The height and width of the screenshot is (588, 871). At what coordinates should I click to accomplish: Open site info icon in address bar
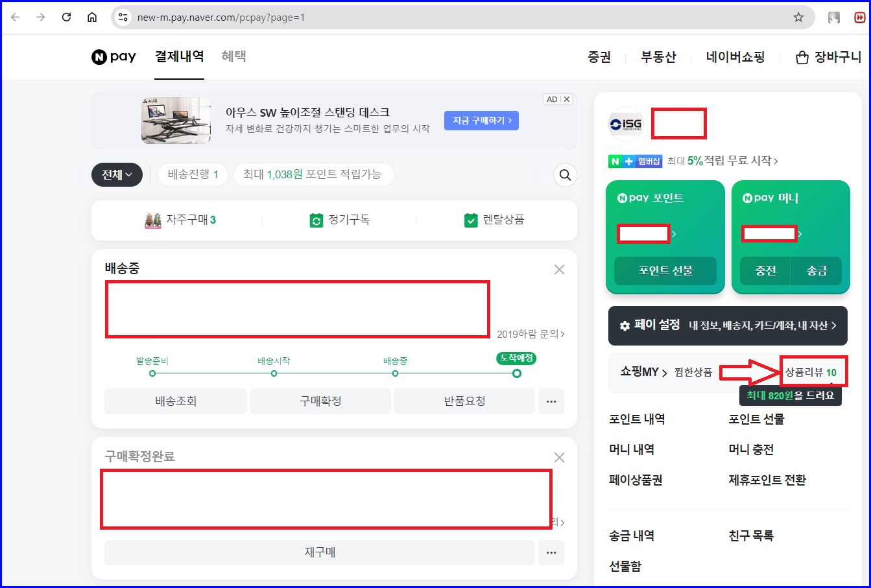[123, 18]
